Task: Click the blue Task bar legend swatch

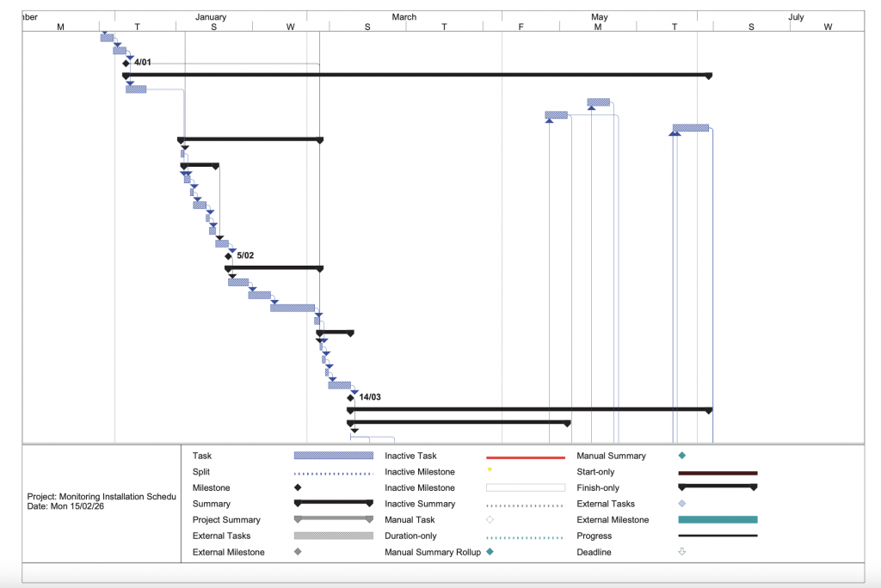Action: pos(334,456)
